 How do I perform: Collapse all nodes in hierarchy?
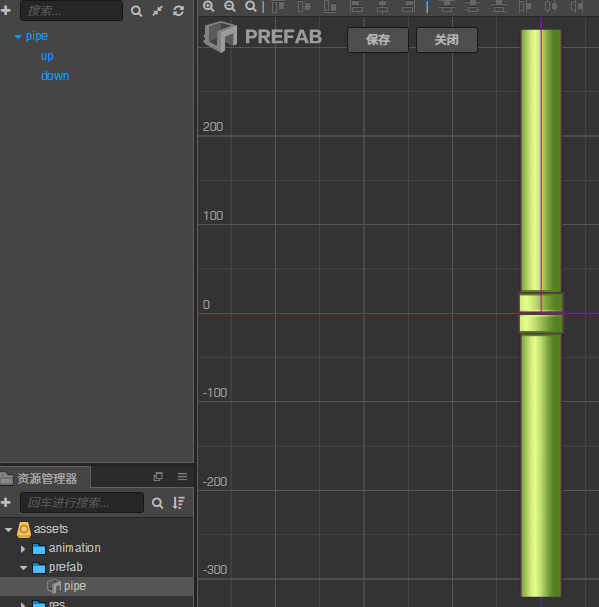coord(158,11)
